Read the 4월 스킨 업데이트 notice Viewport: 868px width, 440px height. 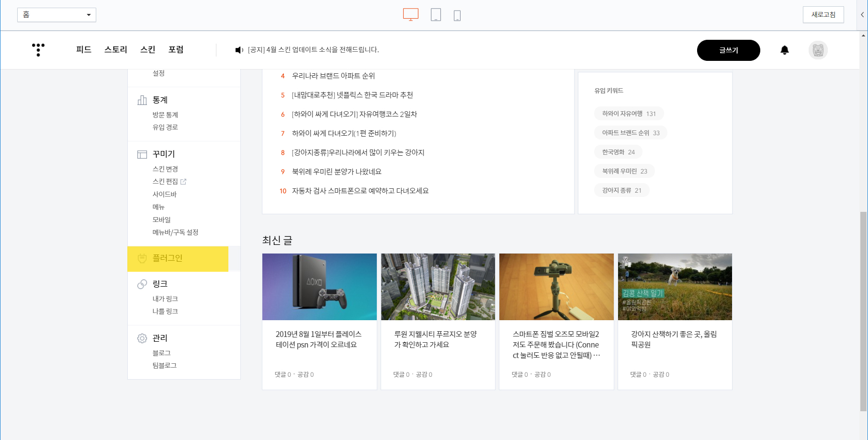coord(313,50)
